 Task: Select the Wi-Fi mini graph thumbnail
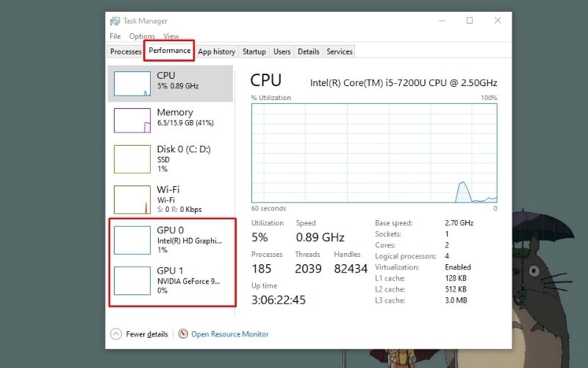[132, 199]
